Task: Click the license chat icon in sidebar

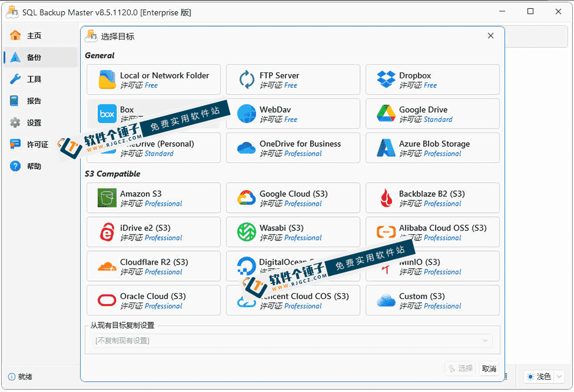Action: (15, 144)
